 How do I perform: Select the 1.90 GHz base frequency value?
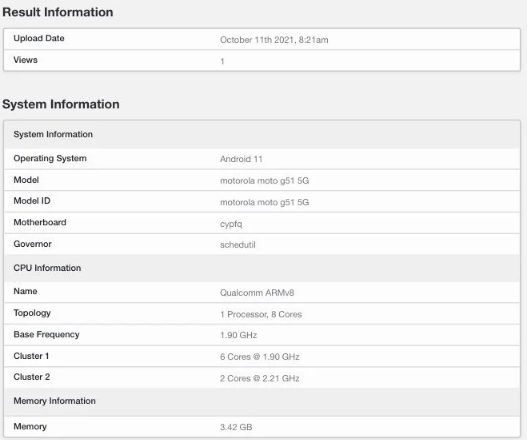(x=239, y=335)
